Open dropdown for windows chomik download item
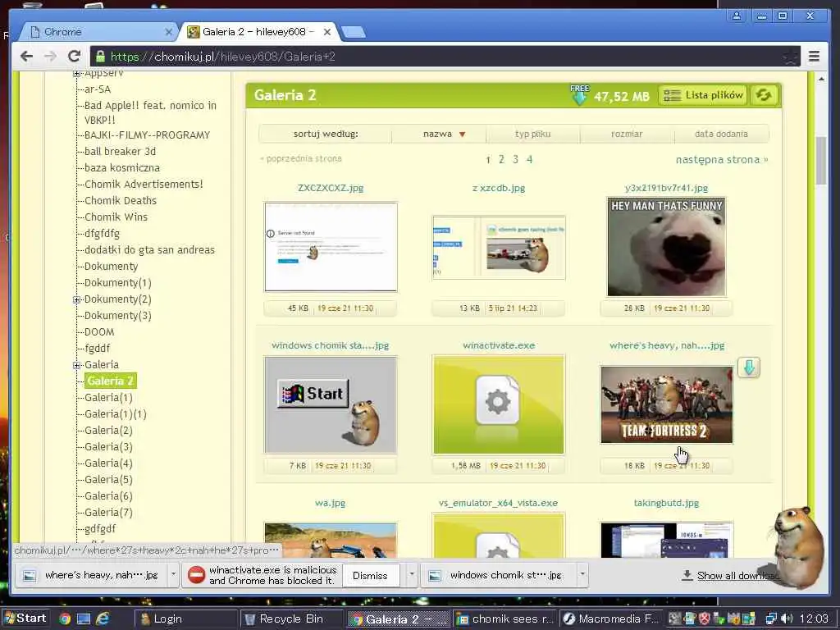840x630 pixels. click(582, 575)
